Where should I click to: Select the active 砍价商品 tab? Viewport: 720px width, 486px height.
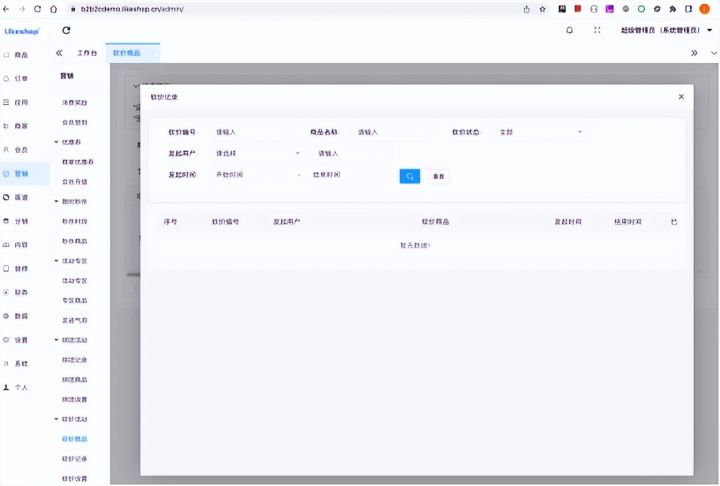pyautogui.click(x=133, y=53)
